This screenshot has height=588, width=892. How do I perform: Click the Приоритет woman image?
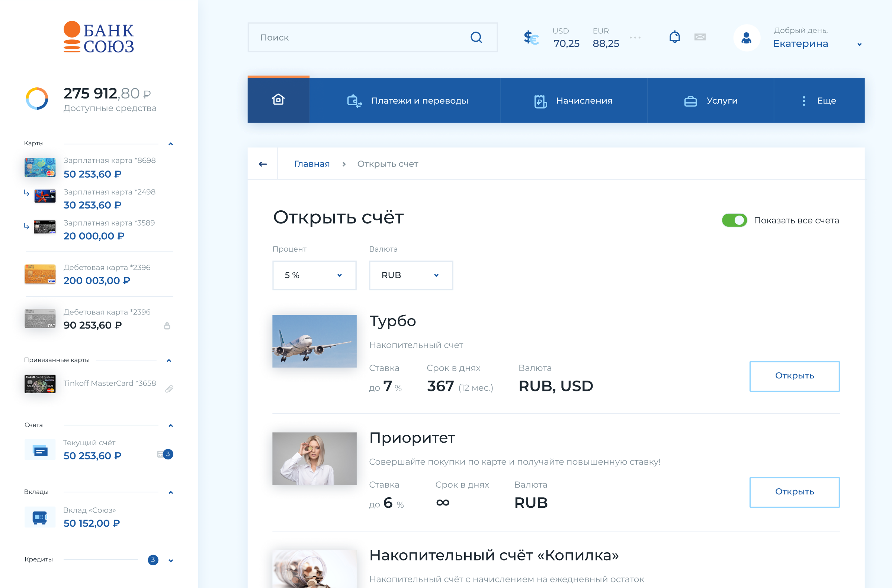pyautogui.click(x=314, y=459)
